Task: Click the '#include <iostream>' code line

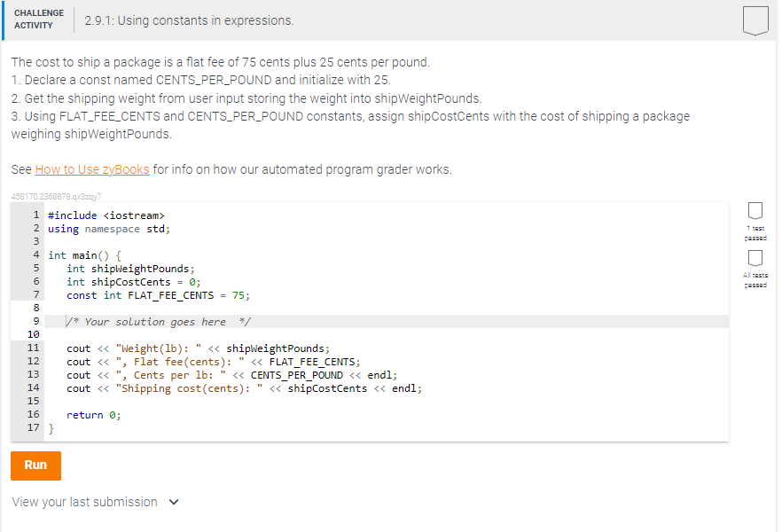Action: click(x=106, y=215)
